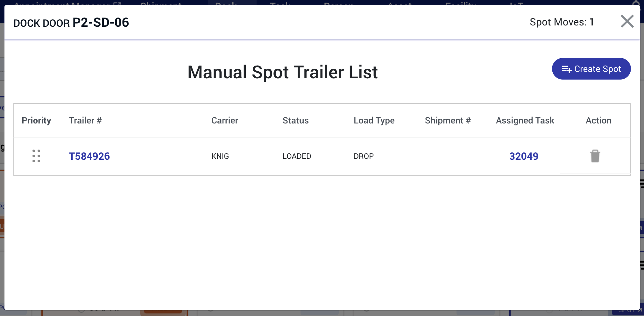
Task: Close the Dock Door P2-SD-06 dialog
Action: 627,21
